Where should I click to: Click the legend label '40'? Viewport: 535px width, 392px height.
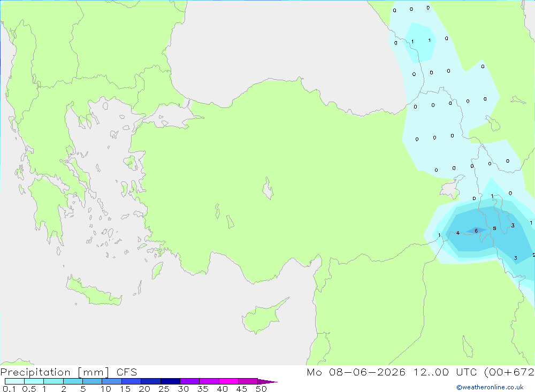click(x=223, y=389)
